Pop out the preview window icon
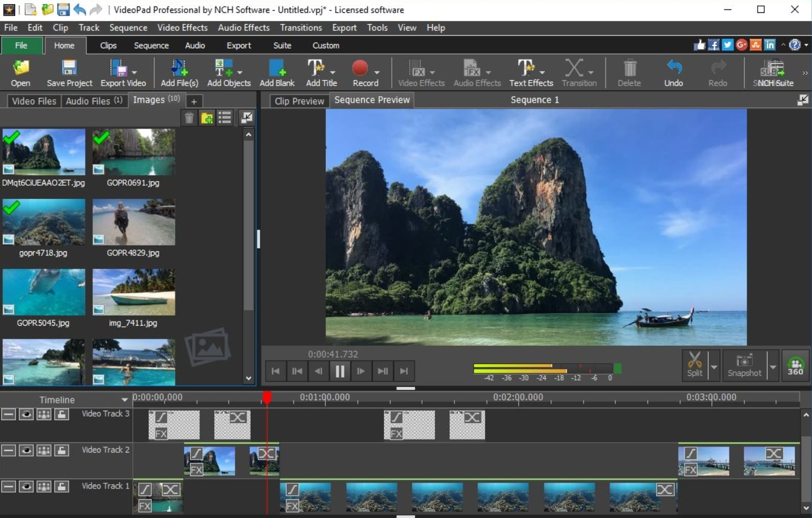The image size is (812, 518). (x=803, y=100)
